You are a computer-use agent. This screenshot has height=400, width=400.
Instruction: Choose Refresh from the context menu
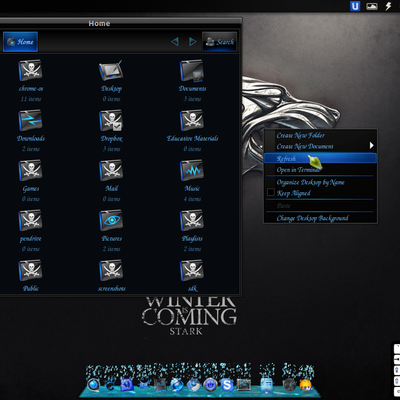click(320, 158)
